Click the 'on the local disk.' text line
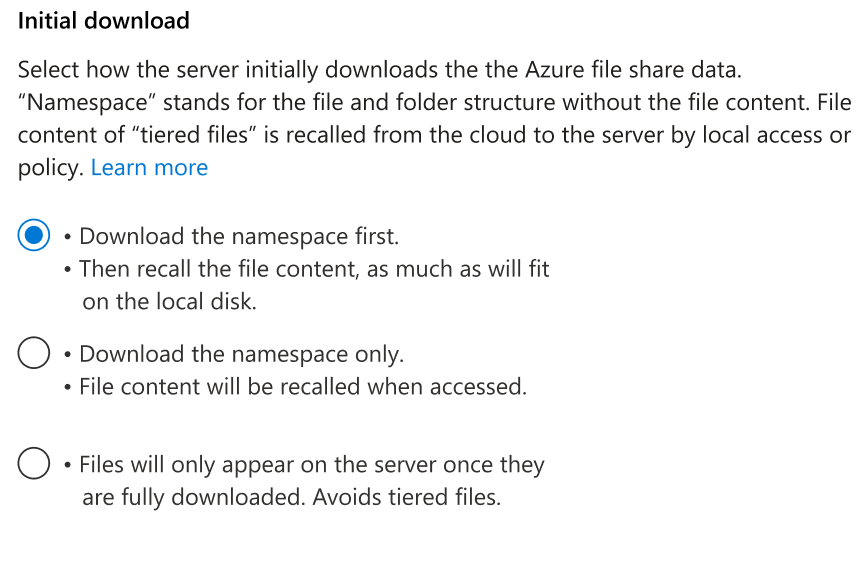 click(x=170, y=301)
